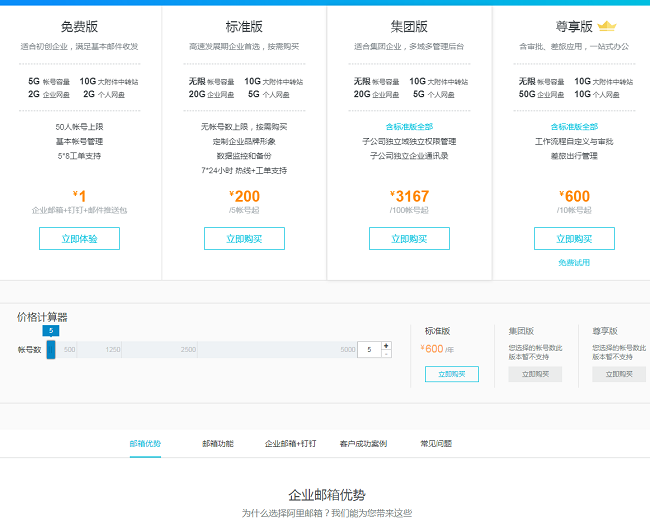
Task: Click the greyed 立即购买 for 集团版 in calculator
Action: click(x=535, y=374)
